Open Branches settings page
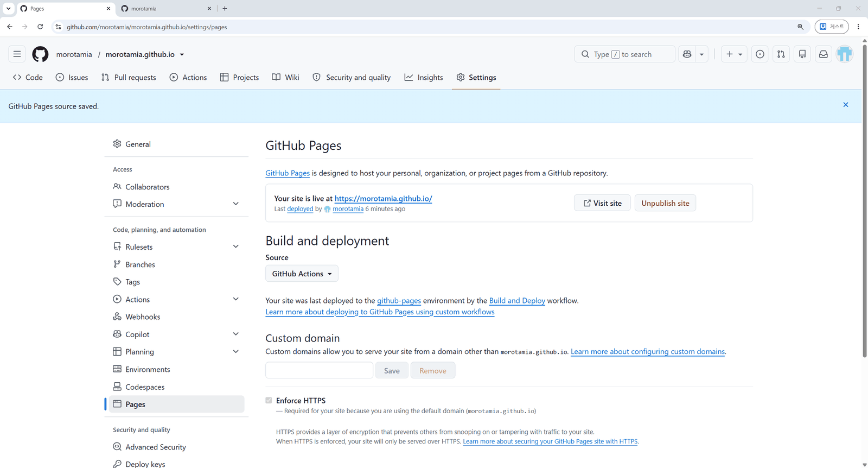 tap(176, 264)
